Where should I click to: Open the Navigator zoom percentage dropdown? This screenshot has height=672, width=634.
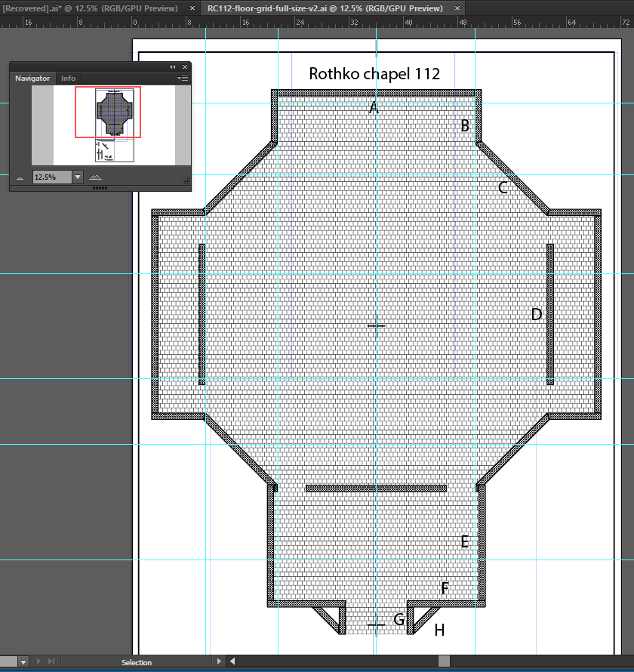(x=77, y=177)
